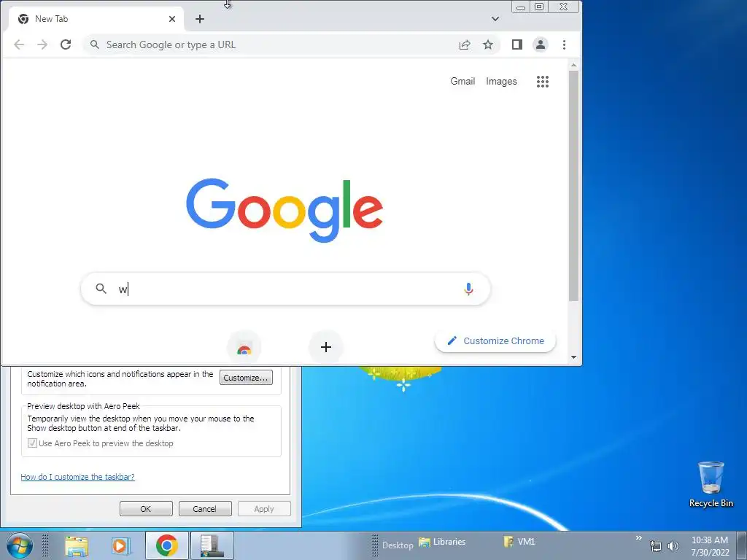Click the page vertical scrollbar thumb
This screenshot has height=560, width=747.
[x=573, y=186]
